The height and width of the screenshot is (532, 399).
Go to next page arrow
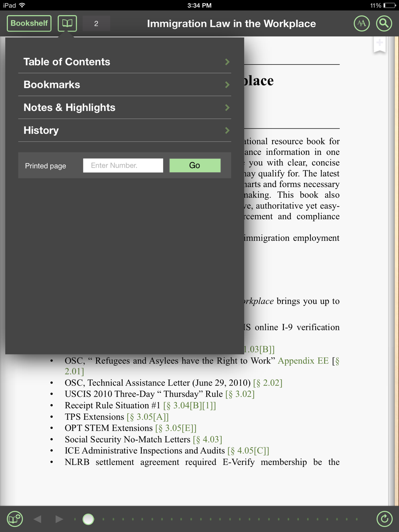(x=59, y=519)
